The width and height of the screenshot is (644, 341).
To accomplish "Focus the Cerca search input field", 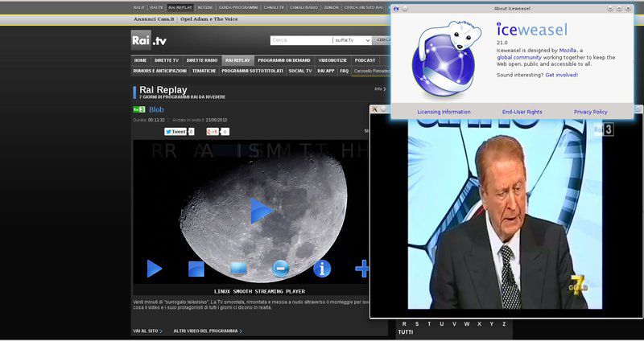I will click(x=301, y=39).
